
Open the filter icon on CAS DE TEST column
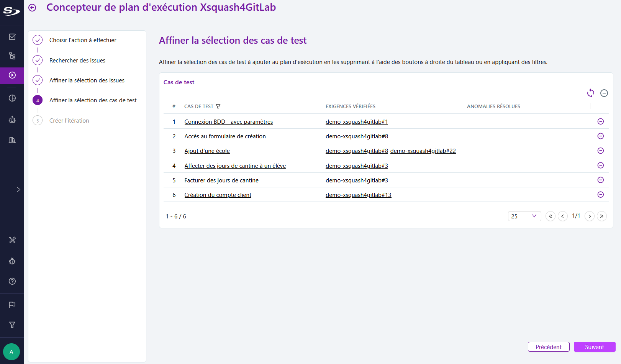[218, 106]
